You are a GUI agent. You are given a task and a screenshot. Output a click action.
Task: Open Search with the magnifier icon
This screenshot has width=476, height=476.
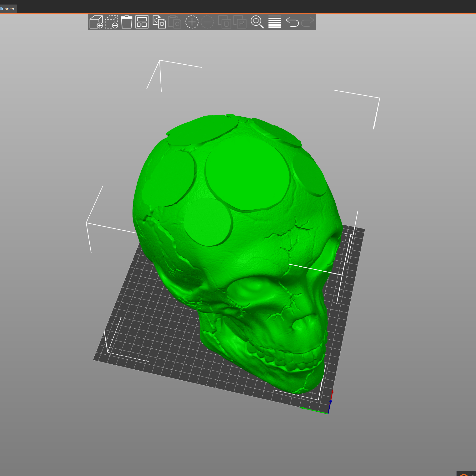pyautogui.click(x=257, y=22)
